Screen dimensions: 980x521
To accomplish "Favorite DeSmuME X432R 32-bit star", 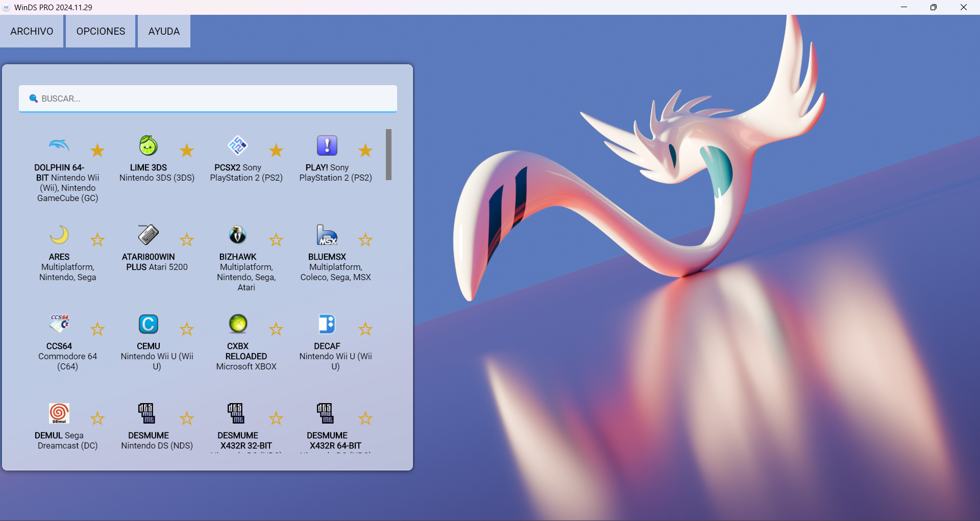I will click(x=276, y=418).
